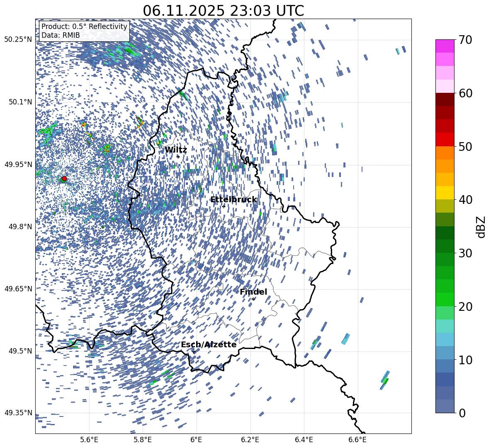
Task: Click the 50.25°N latitude tick label
Action: click(x=18, y=40)
